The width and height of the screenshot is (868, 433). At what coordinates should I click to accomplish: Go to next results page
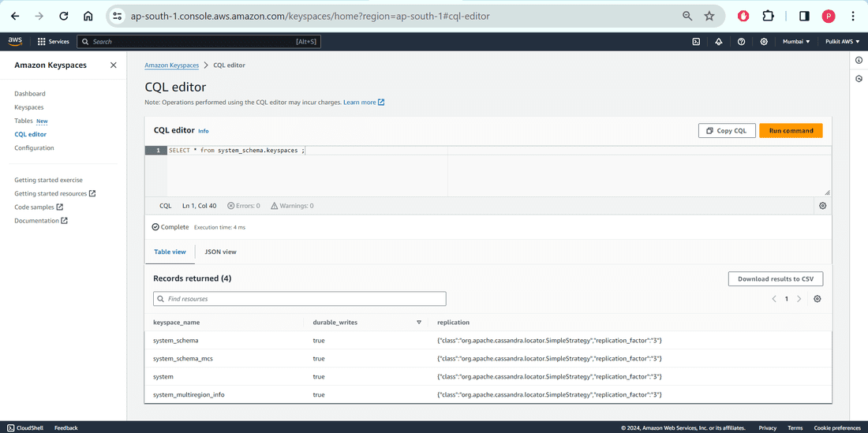pos(799,299)
